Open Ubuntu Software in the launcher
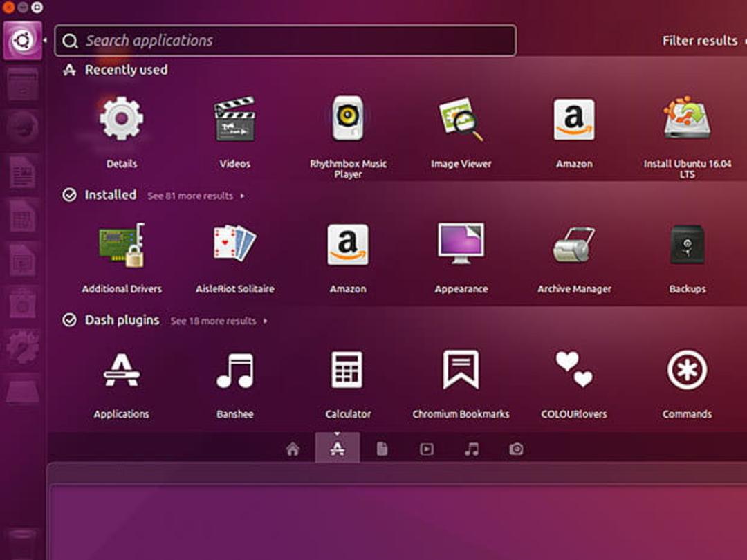Image resolution: width=747 pixels, height=560 pixels. point(22,304)
